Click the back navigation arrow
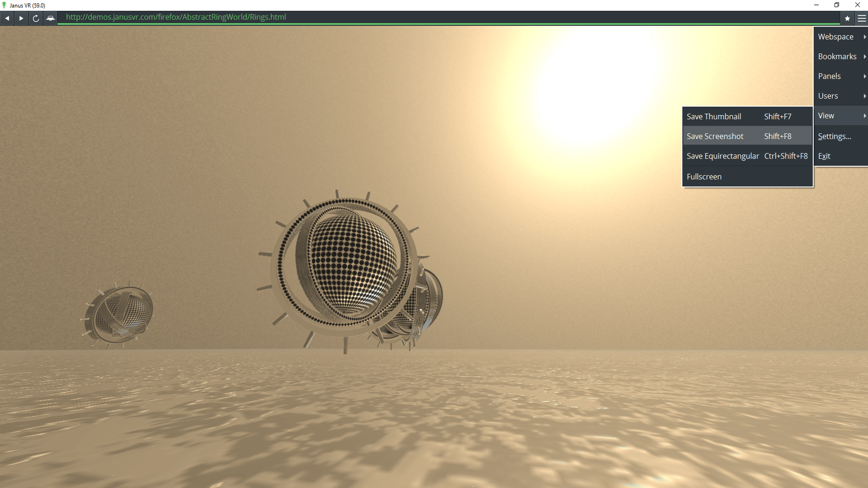 coord(7,18)
